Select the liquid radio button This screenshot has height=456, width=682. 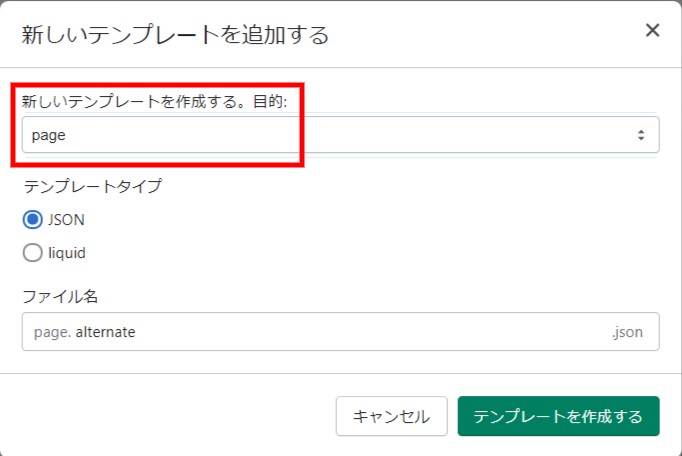pos(32,253)
